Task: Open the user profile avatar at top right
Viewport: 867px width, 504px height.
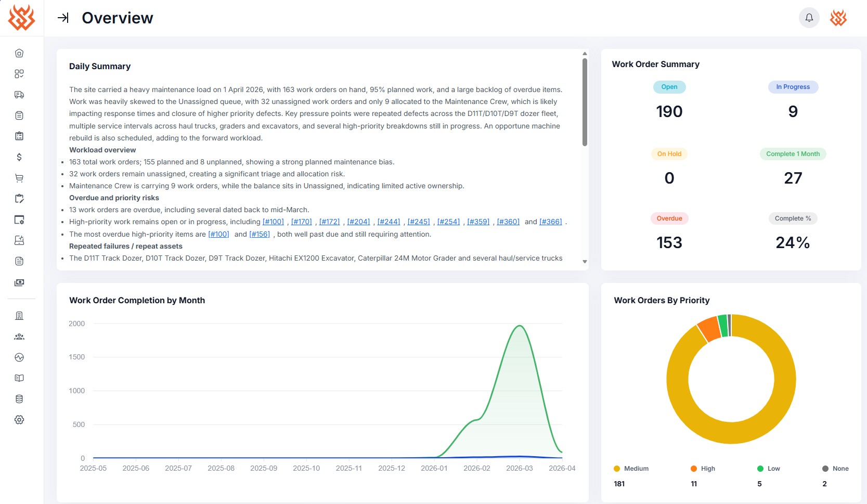Action: tap(838, 18)
